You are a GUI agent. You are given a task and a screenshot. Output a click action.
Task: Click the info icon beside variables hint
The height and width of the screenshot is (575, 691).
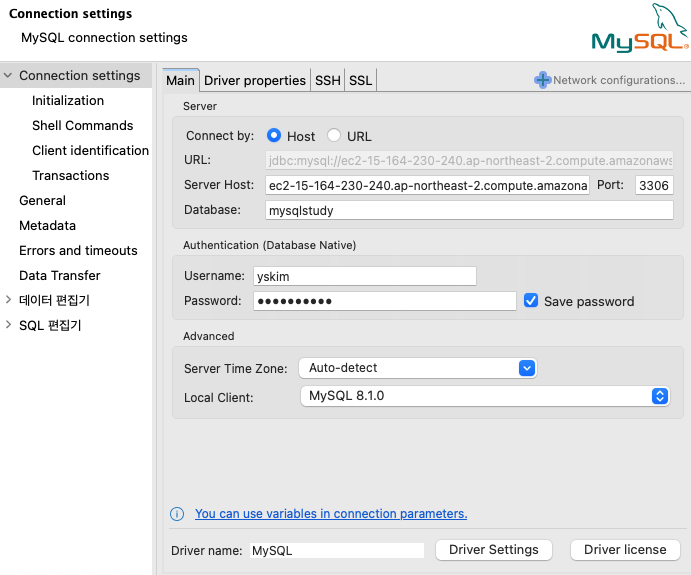[177, 514]
